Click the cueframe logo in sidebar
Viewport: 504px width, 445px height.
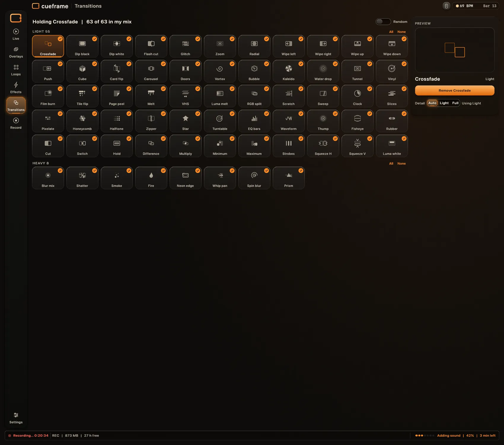16,18
